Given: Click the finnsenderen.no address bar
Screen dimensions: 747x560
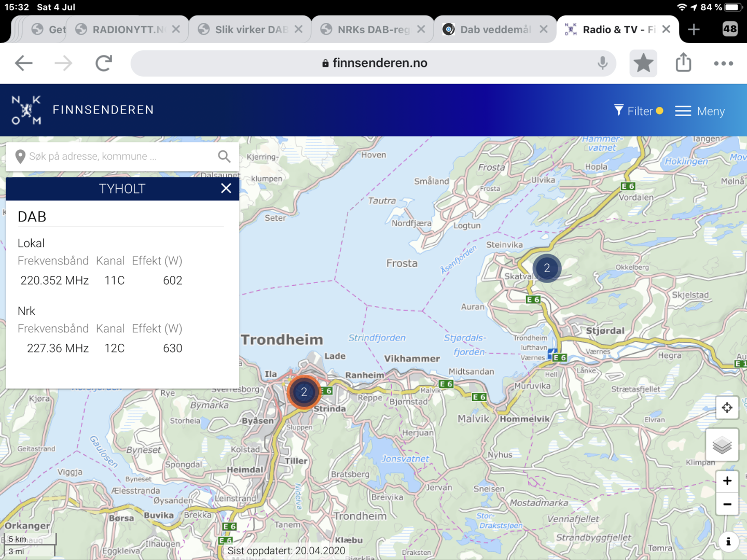Looking at the screenshot, I should pyautogui.click(x=374, y=63).
